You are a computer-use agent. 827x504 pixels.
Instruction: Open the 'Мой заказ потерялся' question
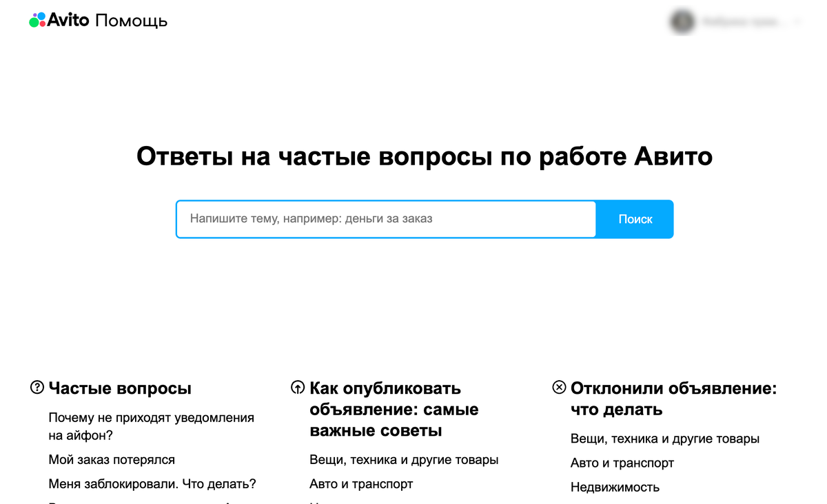click(x=112, y=459)
